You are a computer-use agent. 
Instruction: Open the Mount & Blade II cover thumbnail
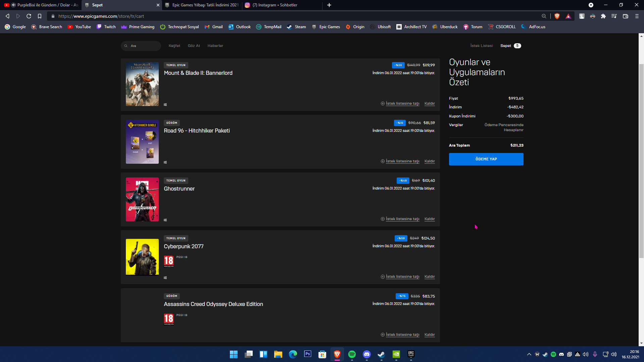[x=142, y=84]
